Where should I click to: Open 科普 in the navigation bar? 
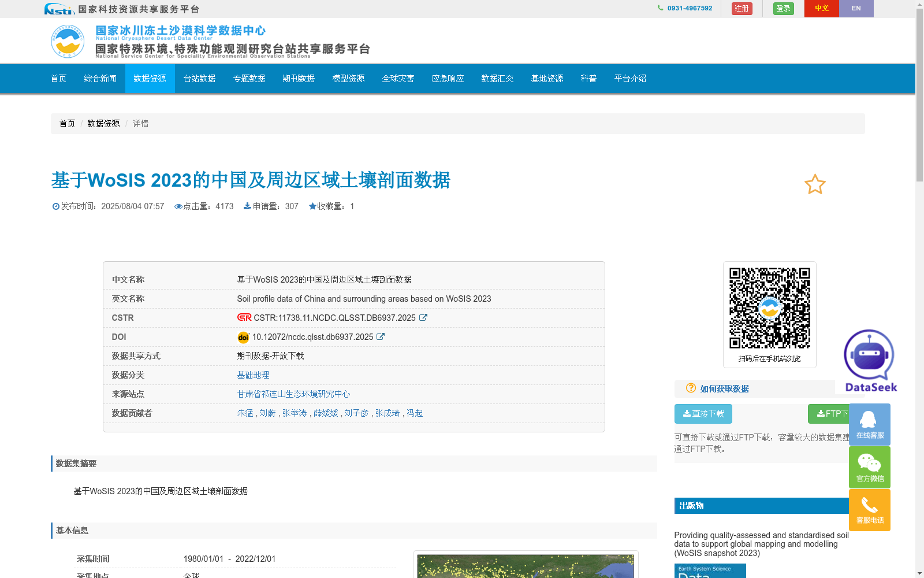588,79
